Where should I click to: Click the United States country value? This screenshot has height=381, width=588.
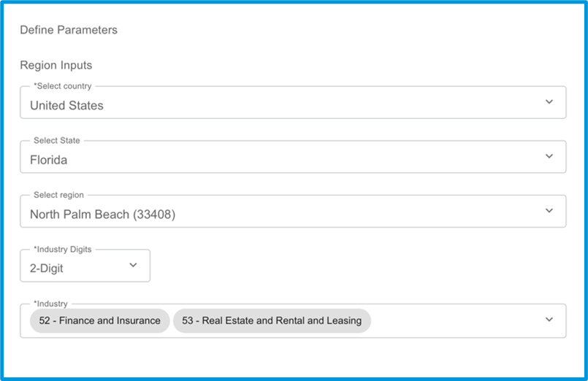coord(66,106)
